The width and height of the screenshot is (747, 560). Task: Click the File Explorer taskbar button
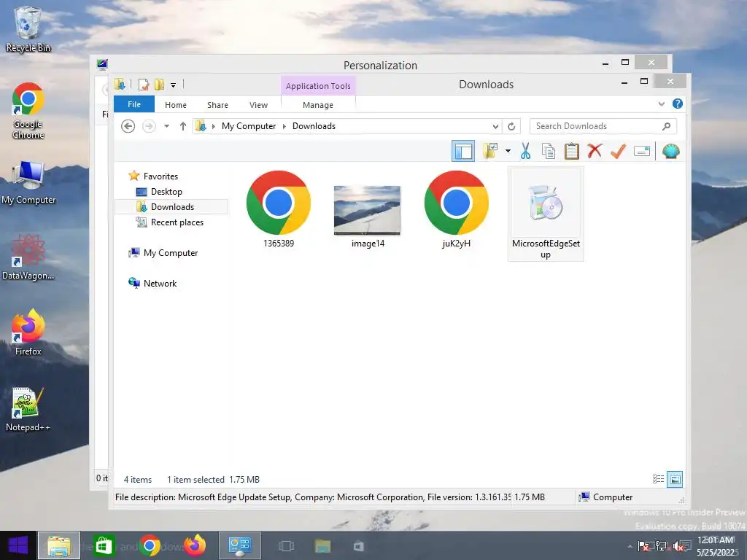coord(58,545)
